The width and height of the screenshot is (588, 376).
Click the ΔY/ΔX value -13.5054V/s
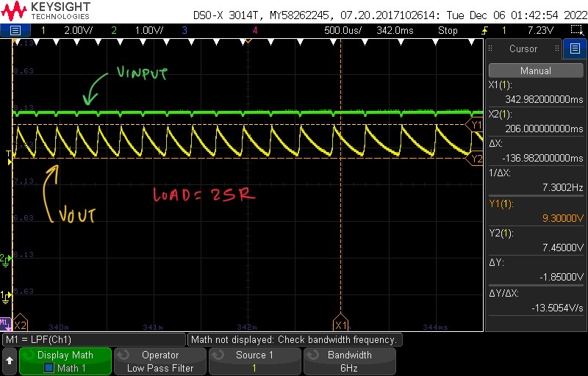tap(558, 308)
